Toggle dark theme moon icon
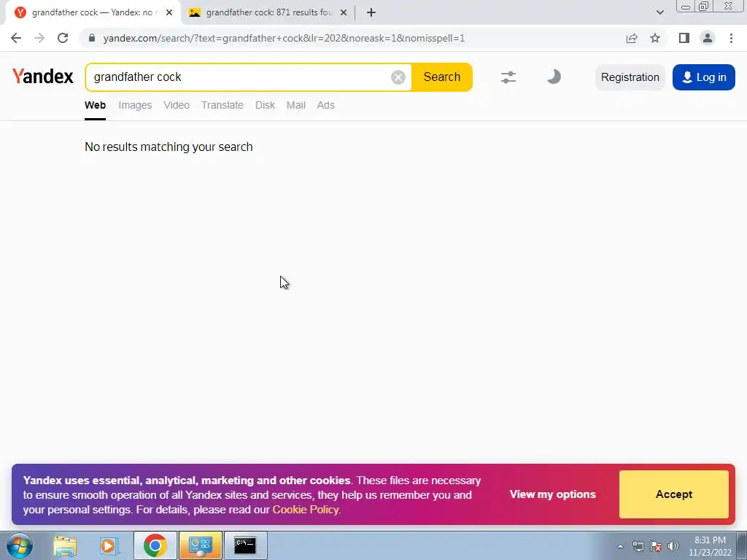This screenshot has width=747, height=560. tap(554, 77)
